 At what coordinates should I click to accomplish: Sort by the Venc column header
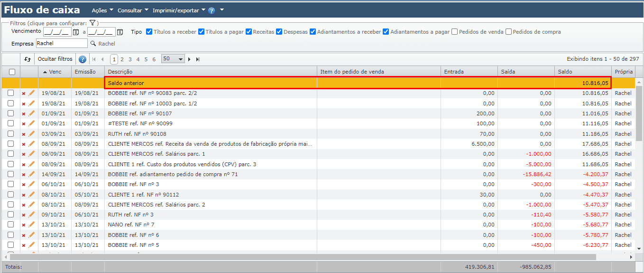pos(55,72)
